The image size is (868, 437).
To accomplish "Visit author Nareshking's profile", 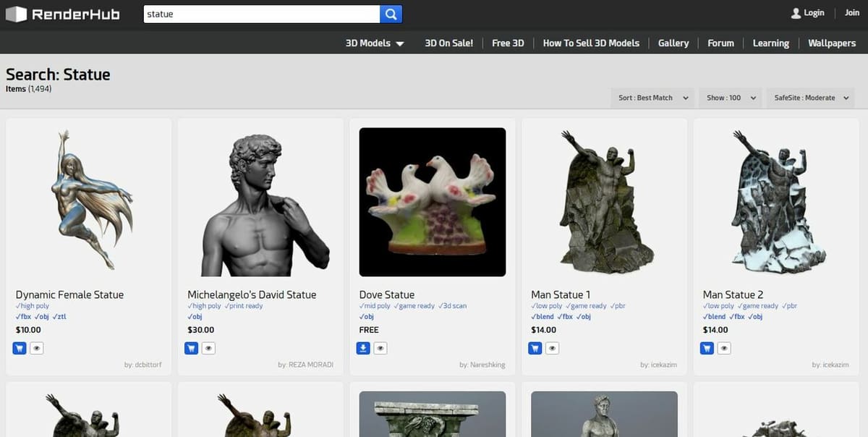I will pos(488,365).
